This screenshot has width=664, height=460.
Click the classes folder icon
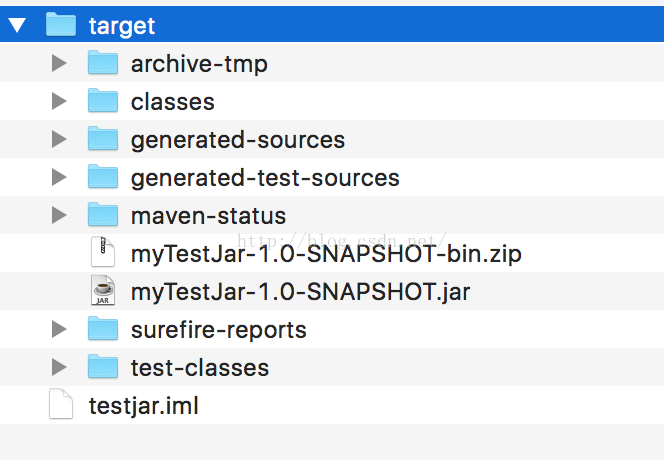coord(103,101)
